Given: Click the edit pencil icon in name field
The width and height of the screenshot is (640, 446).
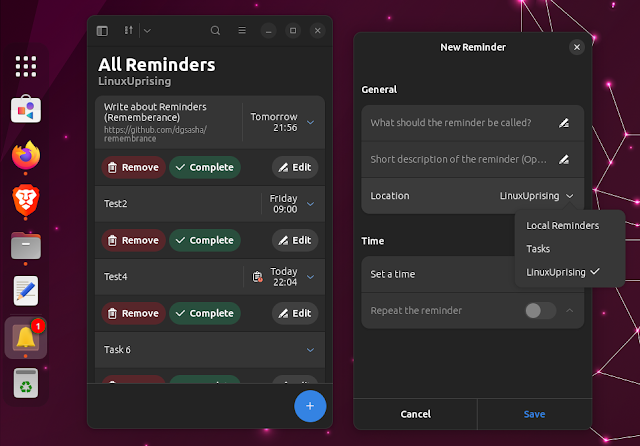Looking at the screenshot, I should click(x=564, y=123).
